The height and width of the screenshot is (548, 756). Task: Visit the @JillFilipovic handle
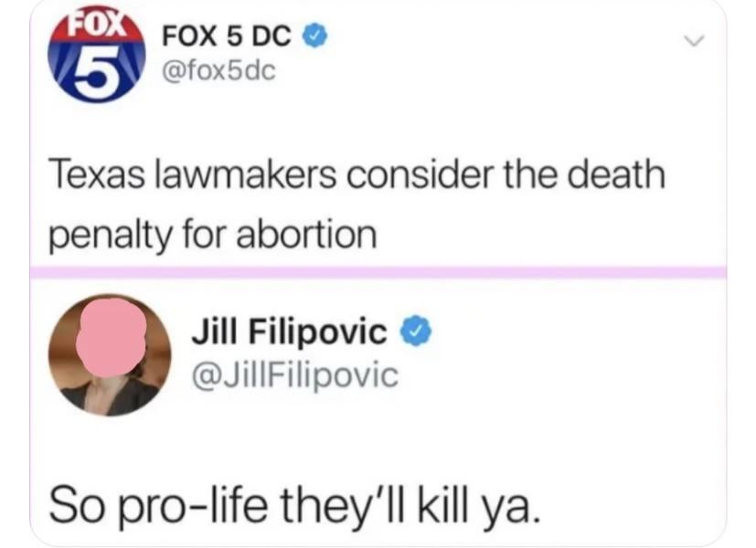[x=295, y=375]
